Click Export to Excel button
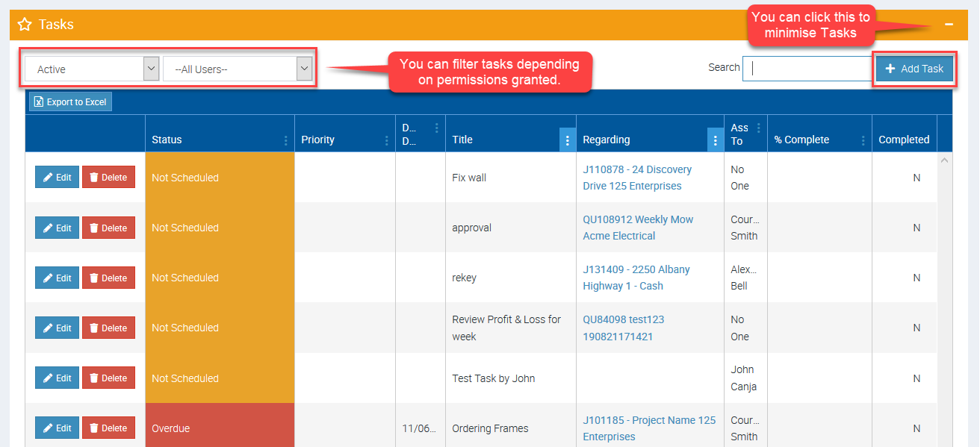 70,102
